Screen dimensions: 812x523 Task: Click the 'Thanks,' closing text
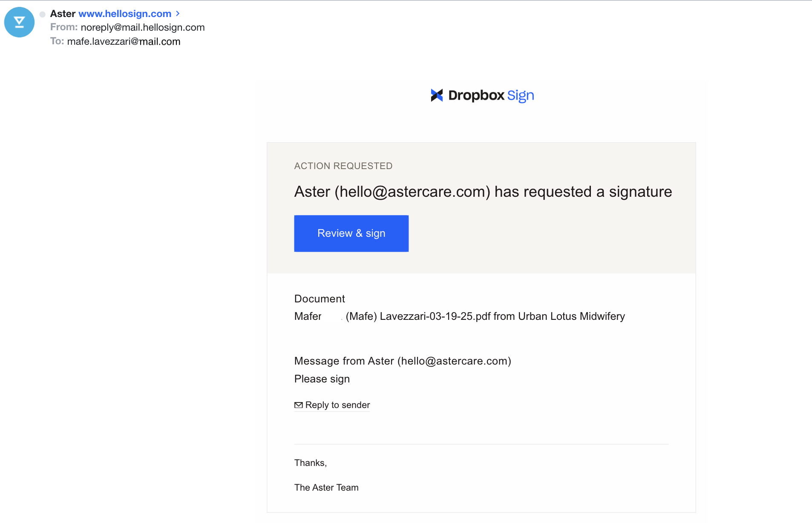pos(311,463)
